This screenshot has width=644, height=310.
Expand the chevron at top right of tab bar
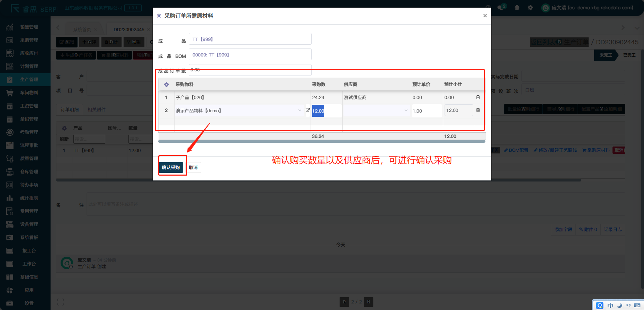(x=637, y=28)
